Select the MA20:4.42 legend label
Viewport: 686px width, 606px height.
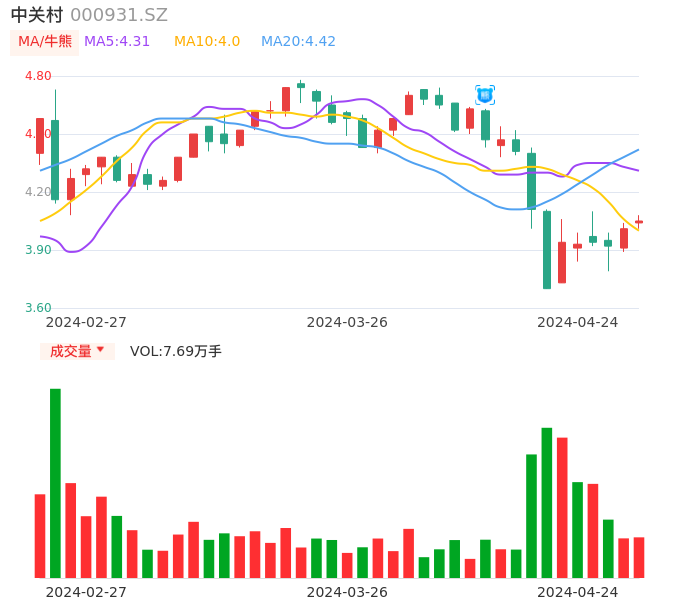(x=298, y=42)
